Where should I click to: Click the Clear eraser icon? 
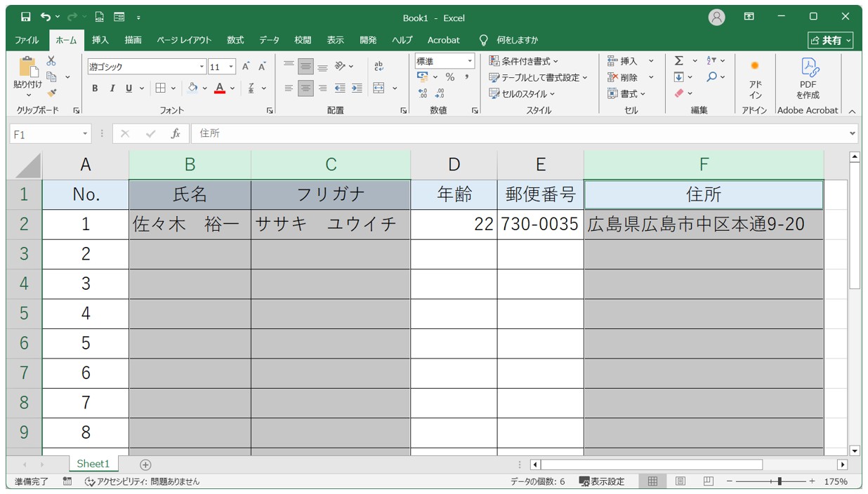(x=678, y=93)
